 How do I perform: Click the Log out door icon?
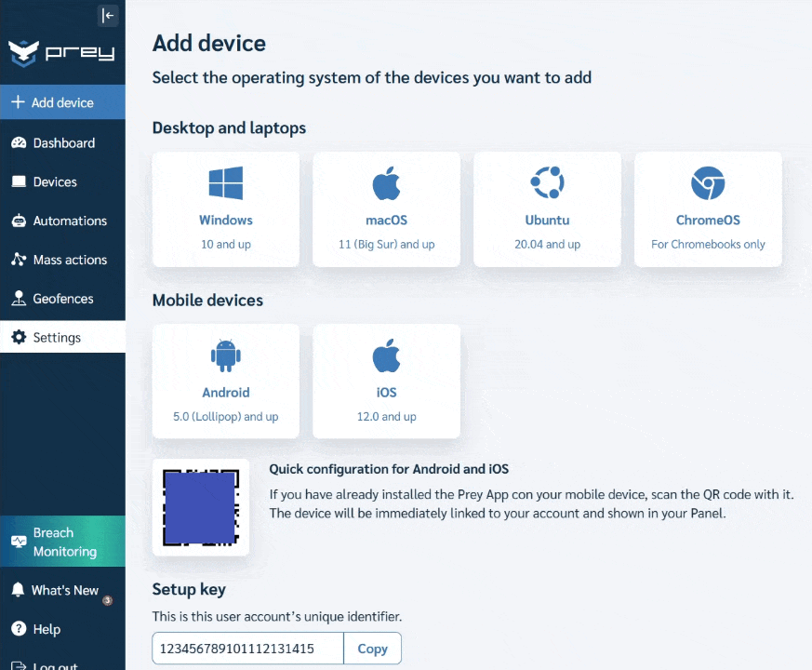tap(19, 665)
